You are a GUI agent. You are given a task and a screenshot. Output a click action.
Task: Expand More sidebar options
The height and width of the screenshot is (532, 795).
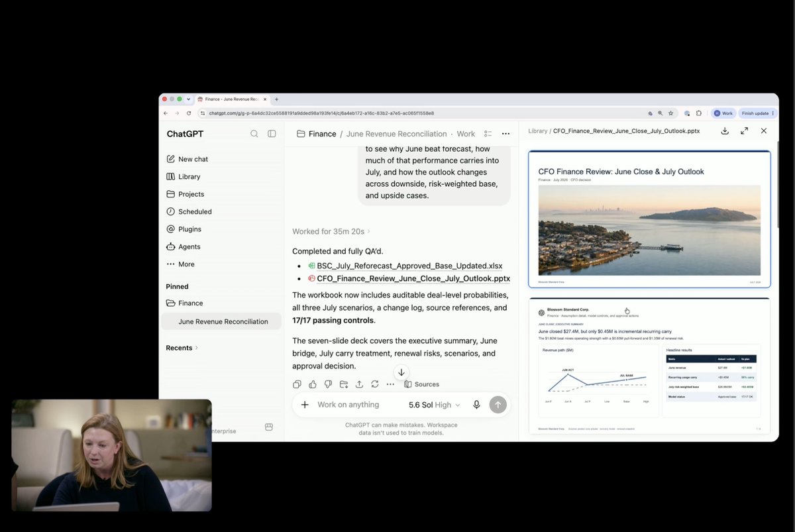181,264
